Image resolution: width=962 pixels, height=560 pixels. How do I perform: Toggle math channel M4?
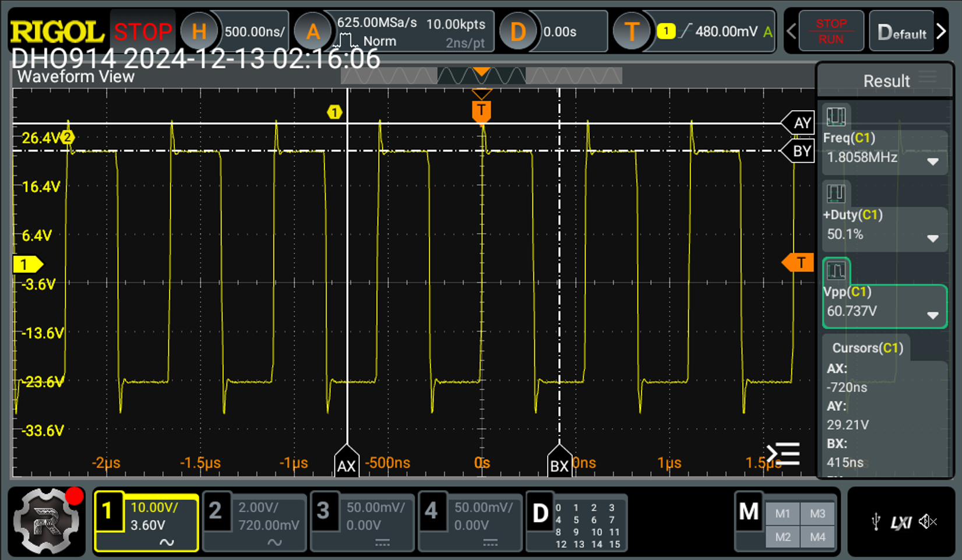[817, 537]
